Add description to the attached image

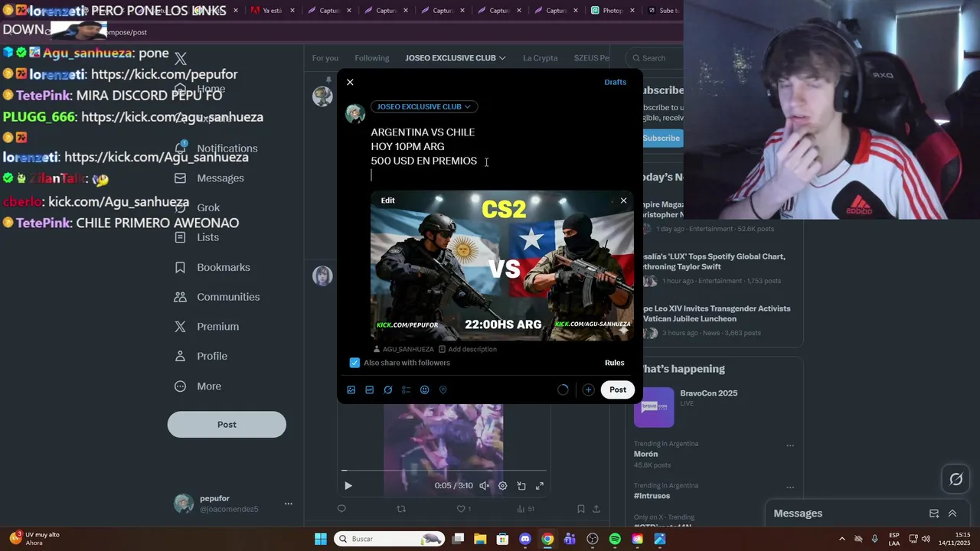pos(467,349)
